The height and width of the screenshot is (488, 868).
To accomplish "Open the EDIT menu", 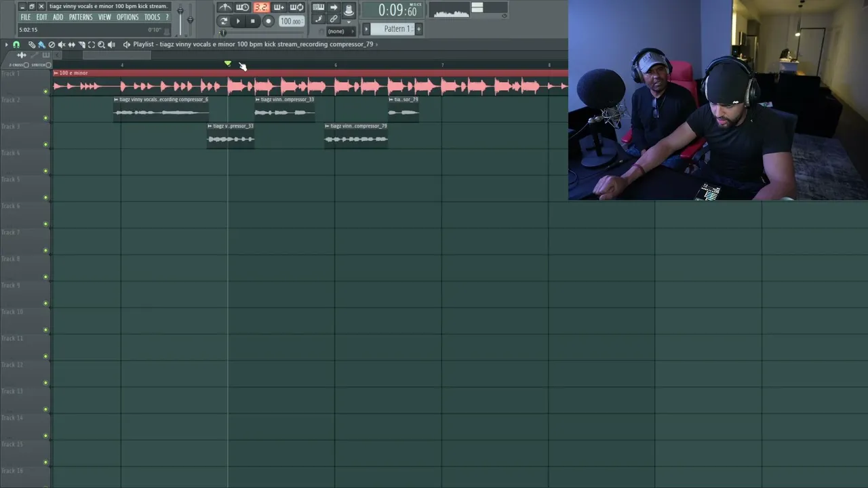I will (x=41, y=17).
